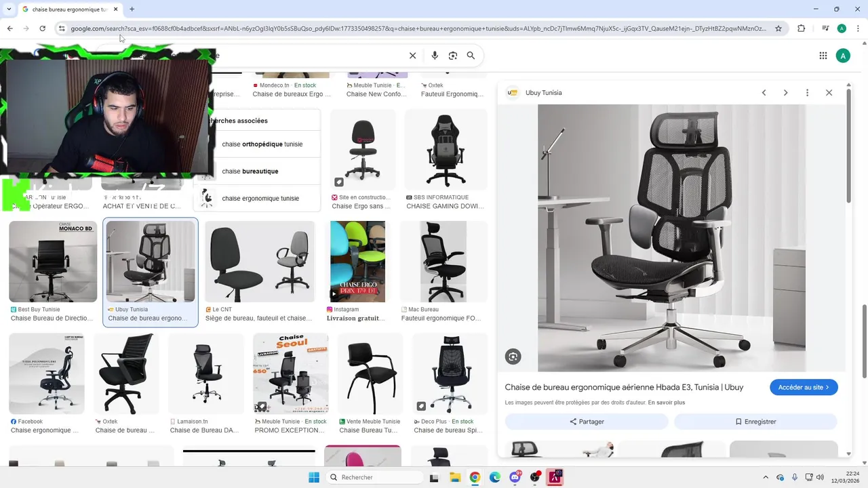Open Chrome profile avatar in toolbar
The width and height of the screenshot is (868, 488).
(x=842, y=28)
